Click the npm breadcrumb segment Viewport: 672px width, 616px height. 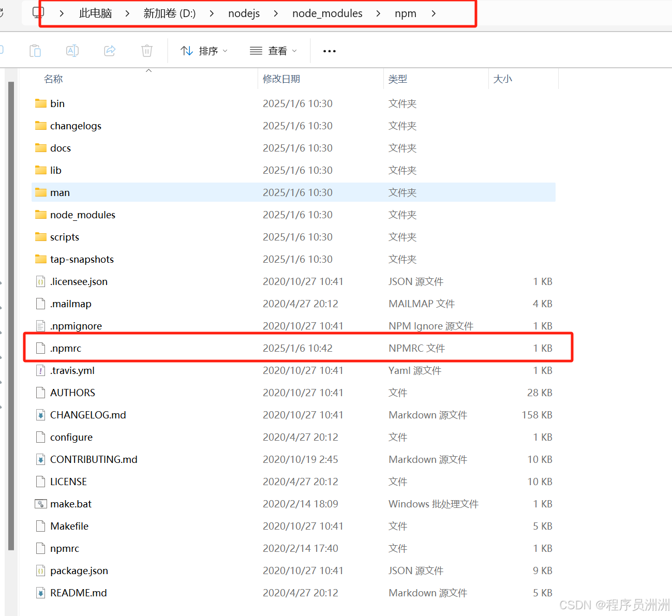click(406, 13)
